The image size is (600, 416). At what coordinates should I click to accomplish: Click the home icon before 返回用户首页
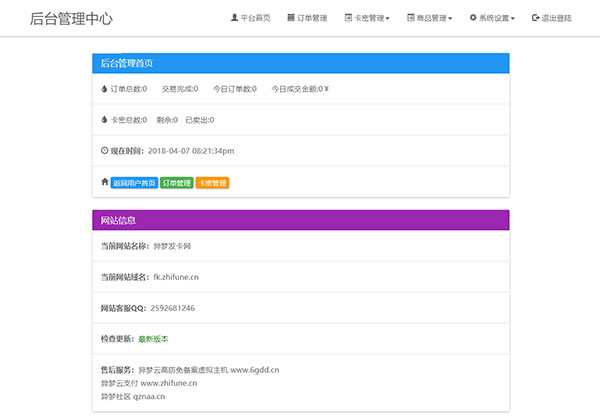[105, 182]
